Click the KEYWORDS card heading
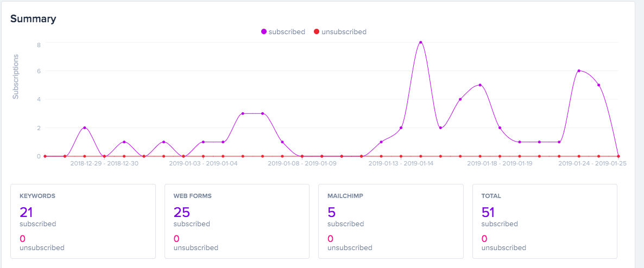This screenshot has width=644, height=268. coord(37,196)
